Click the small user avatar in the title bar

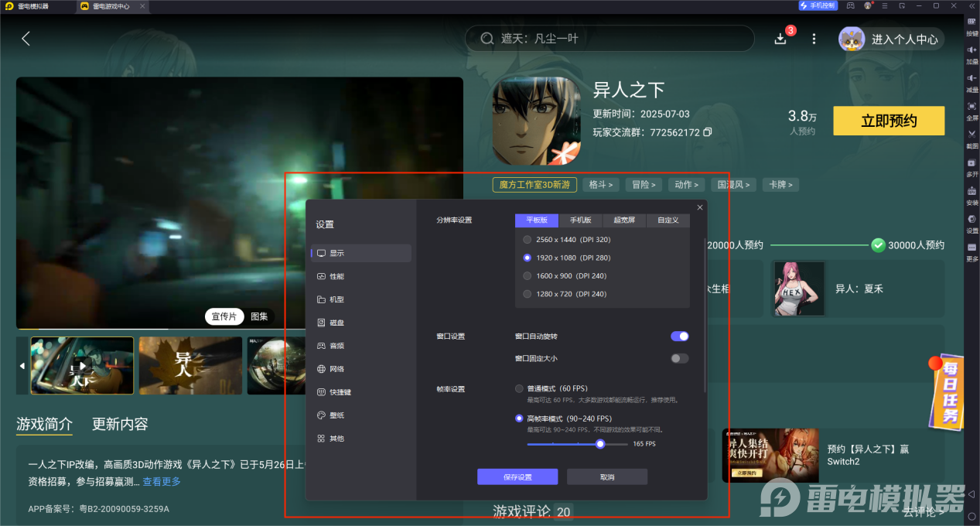(868, 5)
